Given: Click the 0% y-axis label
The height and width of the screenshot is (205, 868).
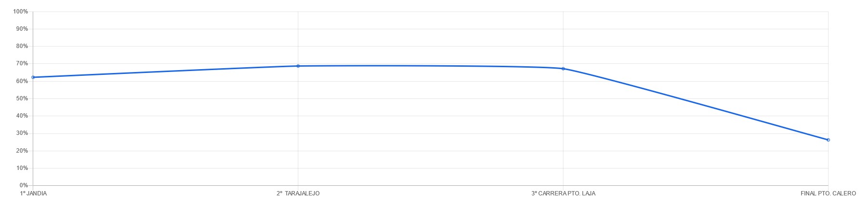Looking at the screenshot, I should (x=23, y=185).
